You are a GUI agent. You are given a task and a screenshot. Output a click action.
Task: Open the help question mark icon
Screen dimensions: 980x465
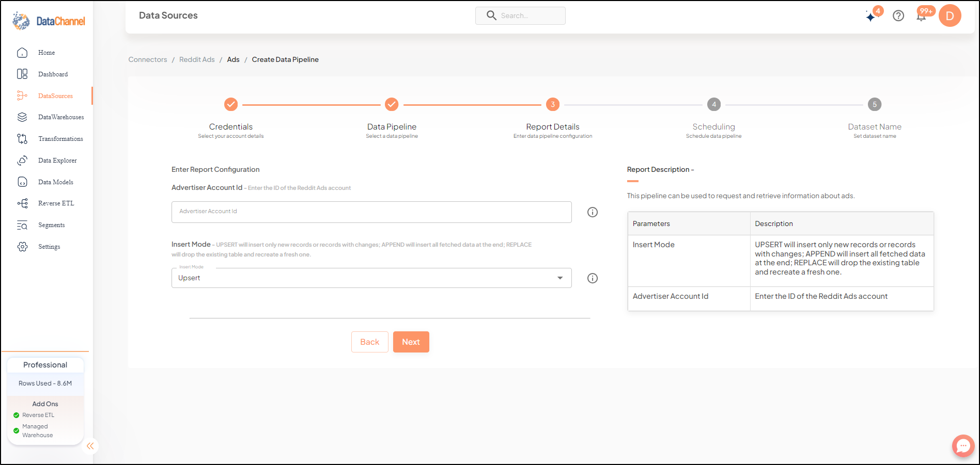point(898,16)
